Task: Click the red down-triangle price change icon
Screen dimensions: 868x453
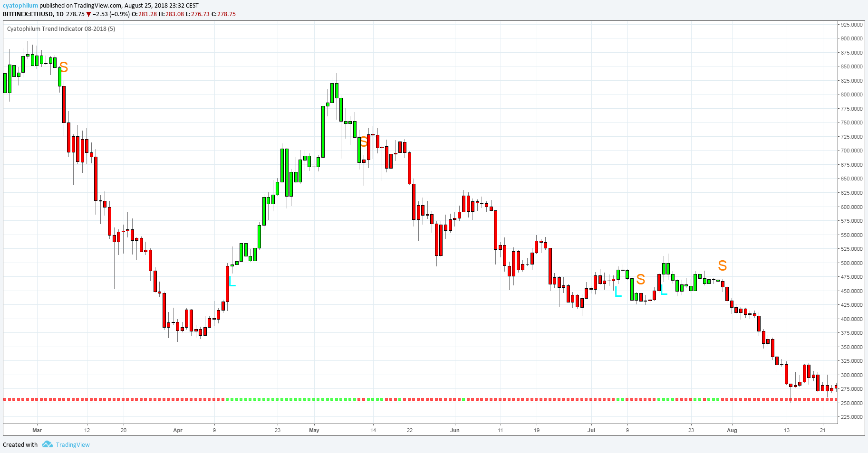Action: (x=88, y=14)
